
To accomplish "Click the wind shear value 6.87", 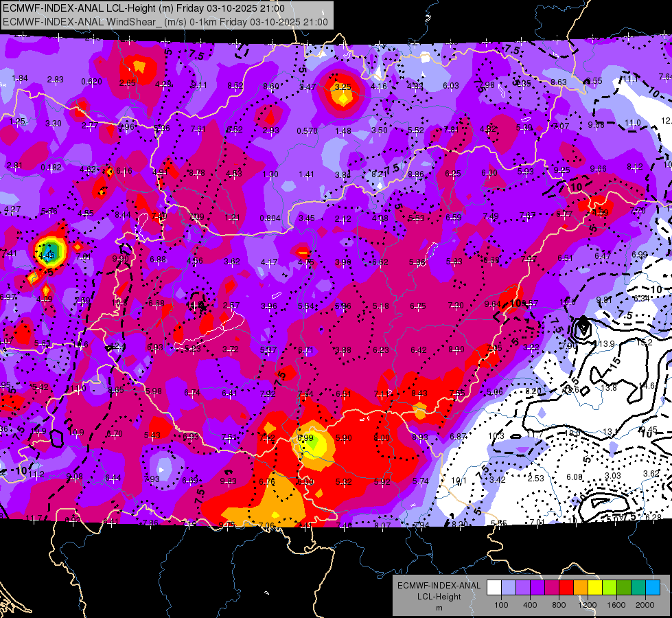I will click(x=458, y=436).
